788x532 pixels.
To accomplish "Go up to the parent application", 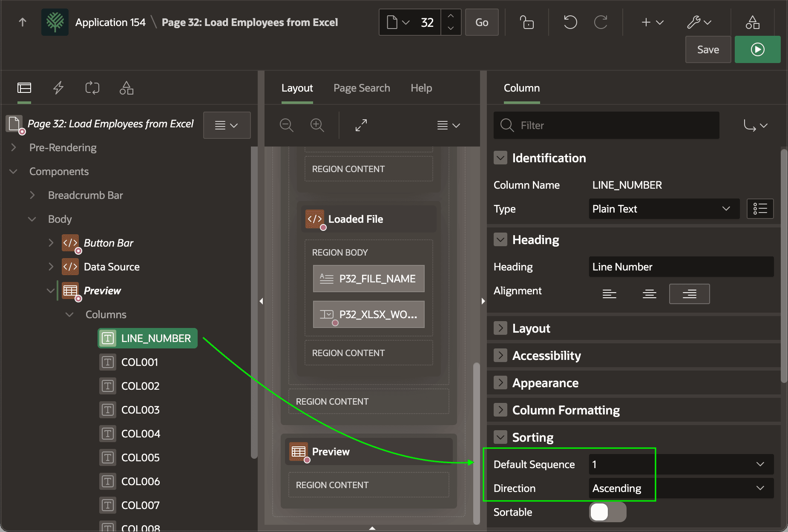I will click(23, 22).
